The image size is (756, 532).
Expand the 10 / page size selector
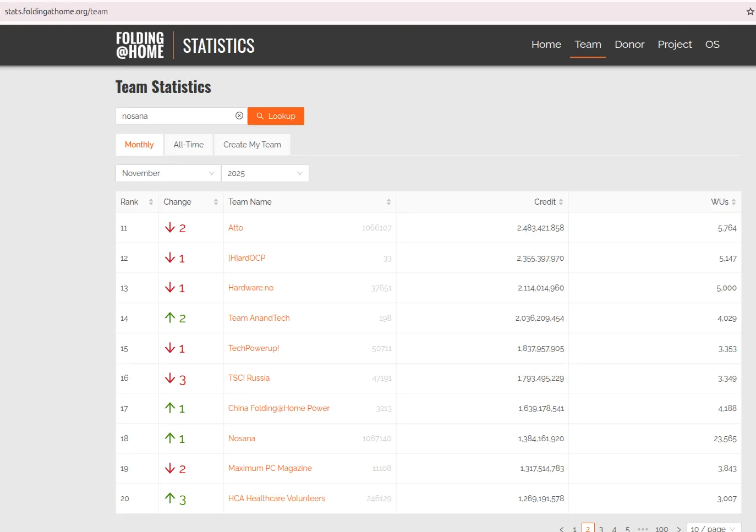point(713,529)
